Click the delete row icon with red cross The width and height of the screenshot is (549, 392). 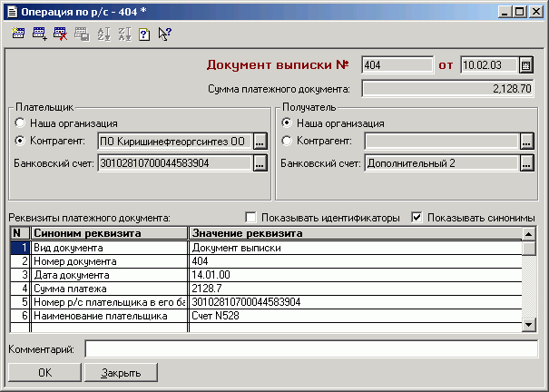click(x=61, y=34)
